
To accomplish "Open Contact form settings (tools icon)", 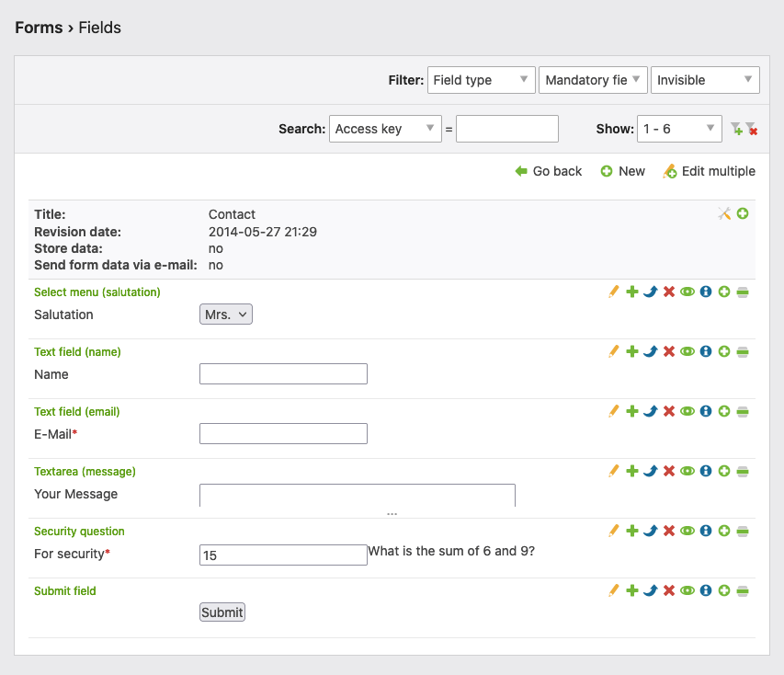I will click(724, 213).
